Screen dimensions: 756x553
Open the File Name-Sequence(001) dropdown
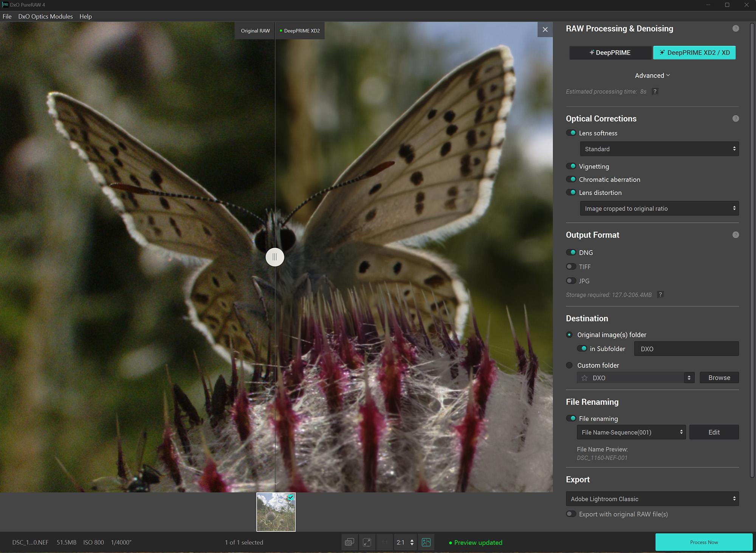pyautogui.click(x=631, y=432)
